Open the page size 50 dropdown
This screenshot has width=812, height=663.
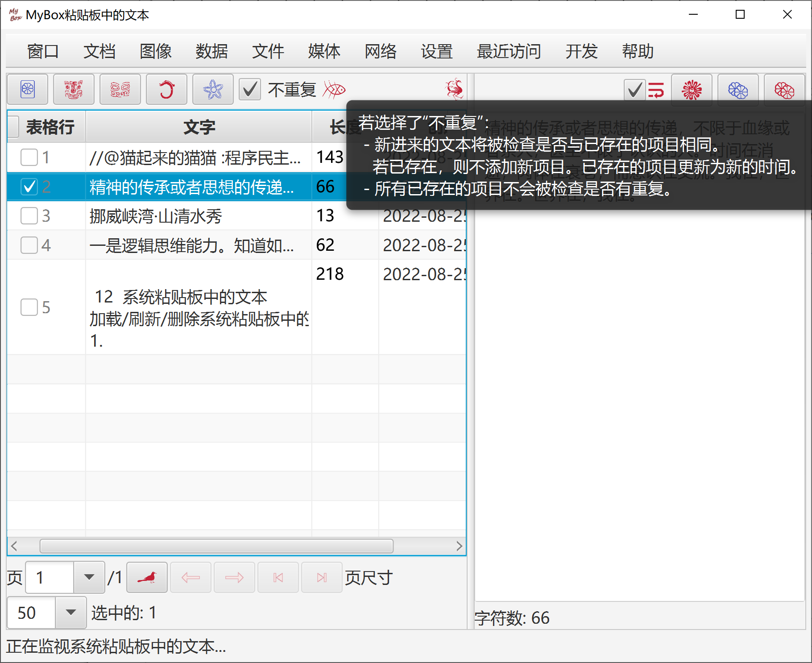(70, 612)
